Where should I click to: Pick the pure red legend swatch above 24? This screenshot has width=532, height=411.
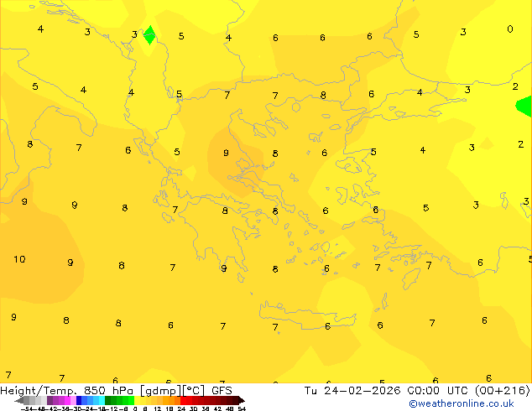[x=183, y=400]
